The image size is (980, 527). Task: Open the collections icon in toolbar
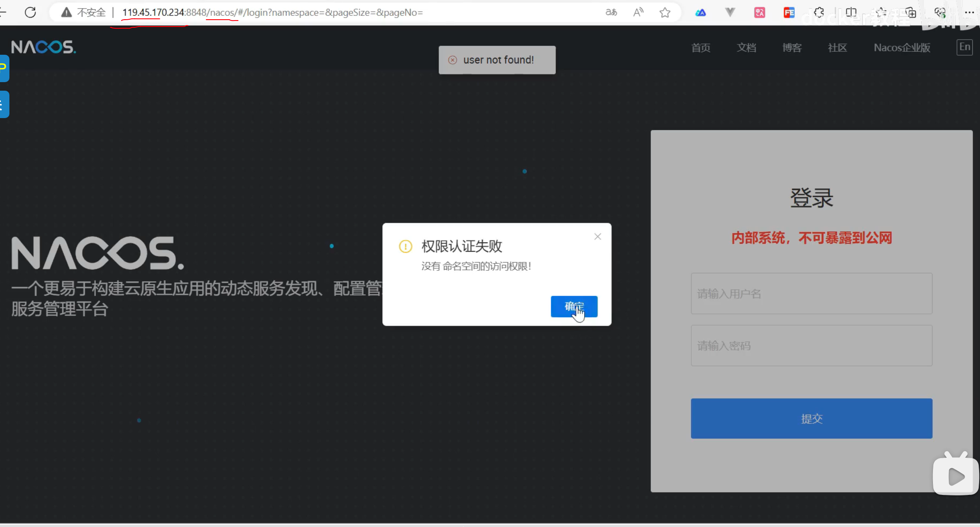(911, 12)
